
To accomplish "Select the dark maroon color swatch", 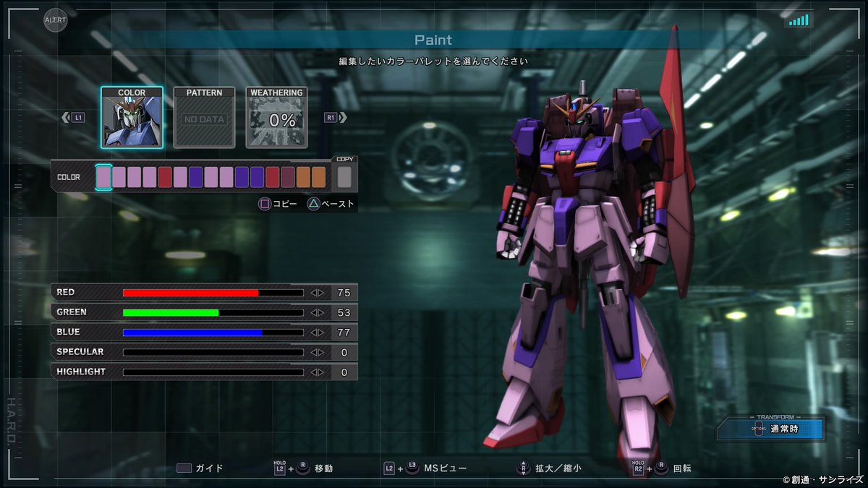I will pyautogui.click(x=288, y=177).
